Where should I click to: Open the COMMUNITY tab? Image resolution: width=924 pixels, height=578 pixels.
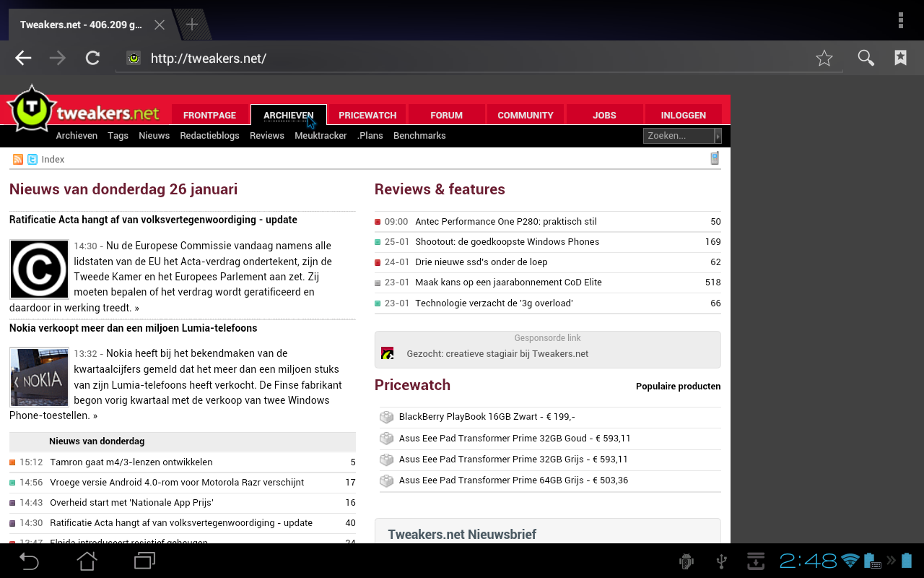click(525, 115)
